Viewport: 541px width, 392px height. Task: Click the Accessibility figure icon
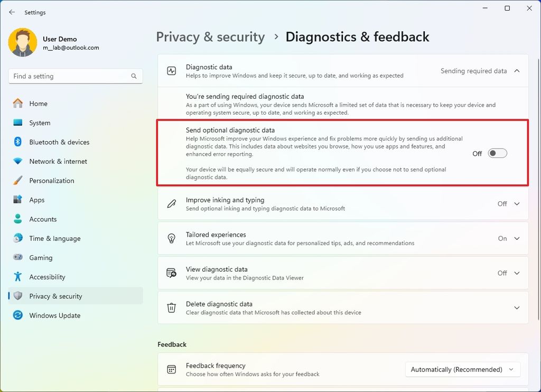[18, 277]
